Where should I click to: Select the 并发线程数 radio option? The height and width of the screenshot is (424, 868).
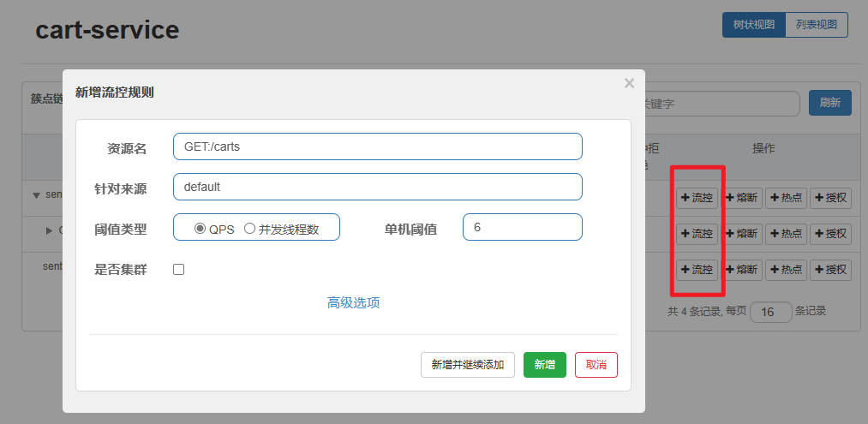250,229
